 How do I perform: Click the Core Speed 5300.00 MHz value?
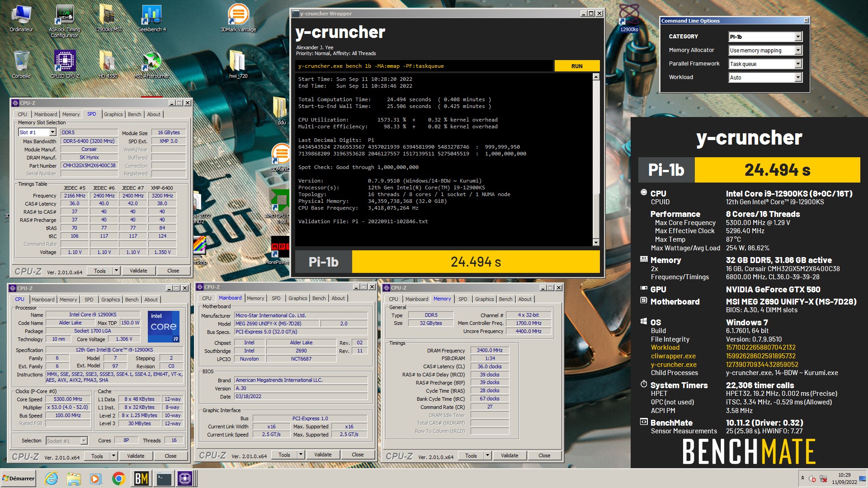(x=68, y=399)
